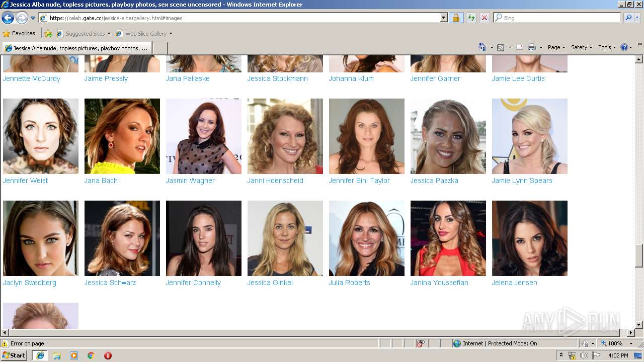Follow the Jennette McCurdy link
The image size is (644, 362).
pyautogui.click(x=32, y=78)
